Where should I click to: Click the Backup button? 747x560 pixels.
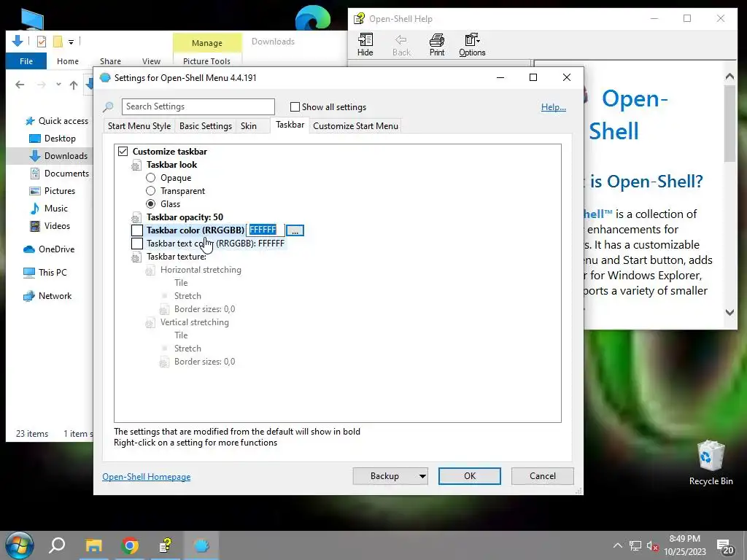pos(384,476)
